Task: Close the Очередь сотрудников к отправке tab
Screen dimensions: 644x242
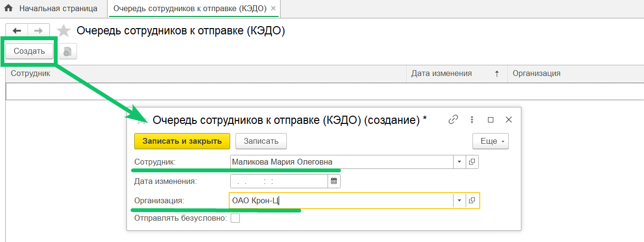Action: point(273,9)
